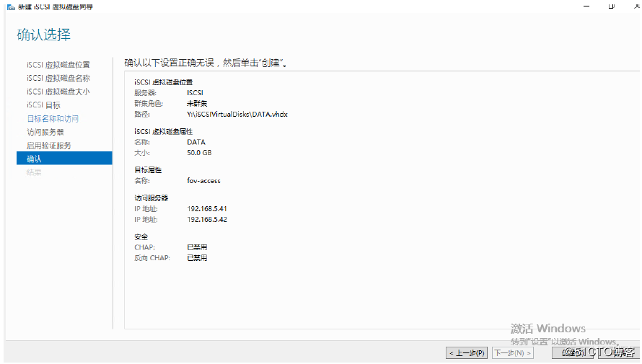Click the greyed-out 结果 step

pyautogui.click(x=34, y=172)
